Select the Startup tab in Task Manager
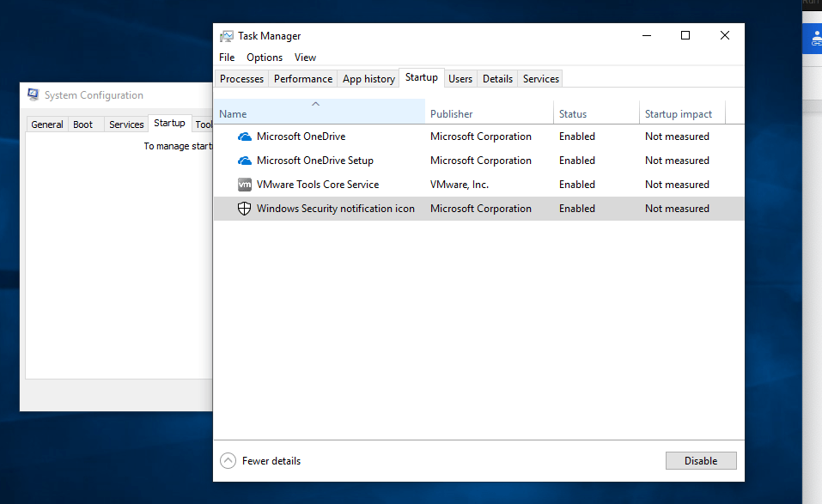This screenshot has width=822, height=504. pyautogui.click(x=422, y=77)
